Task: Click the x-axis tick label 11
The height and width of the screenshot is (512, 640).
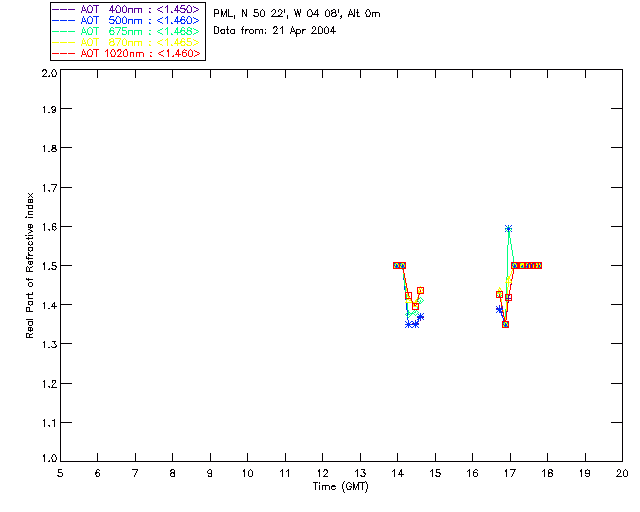Action: click(x=285, y=474)
